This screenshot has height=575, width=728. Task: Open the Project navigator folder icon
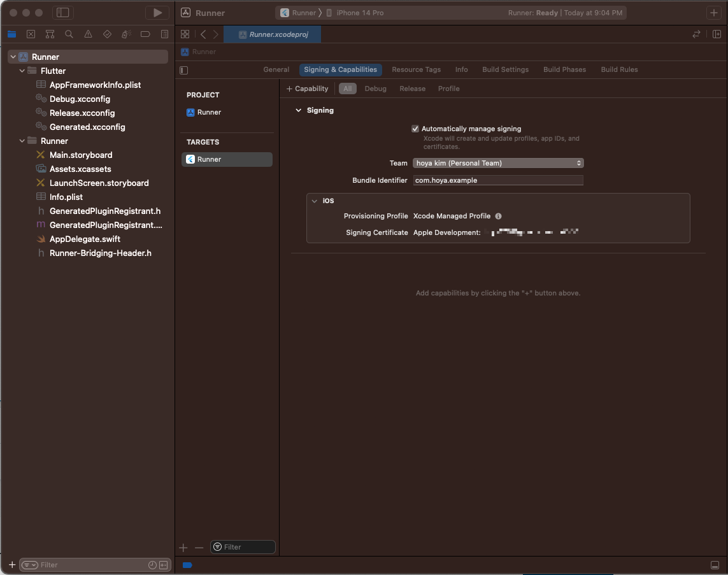[11, 34]
